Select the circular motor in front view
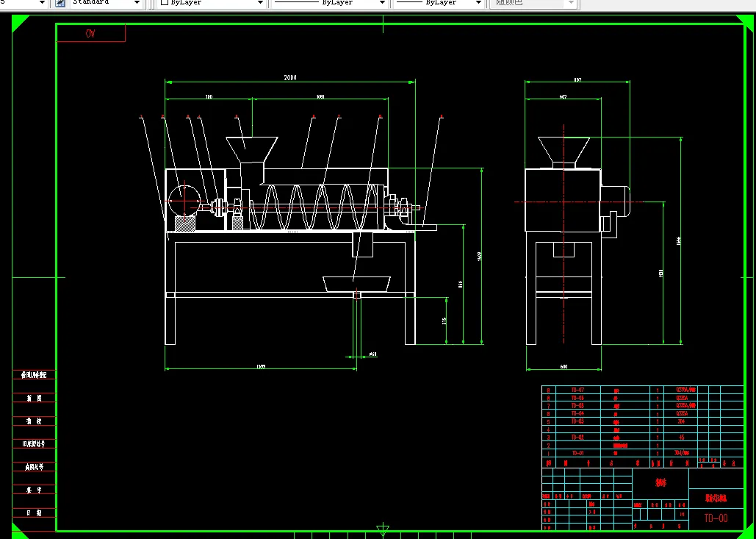The image size is (756, 539). [184, 200]
